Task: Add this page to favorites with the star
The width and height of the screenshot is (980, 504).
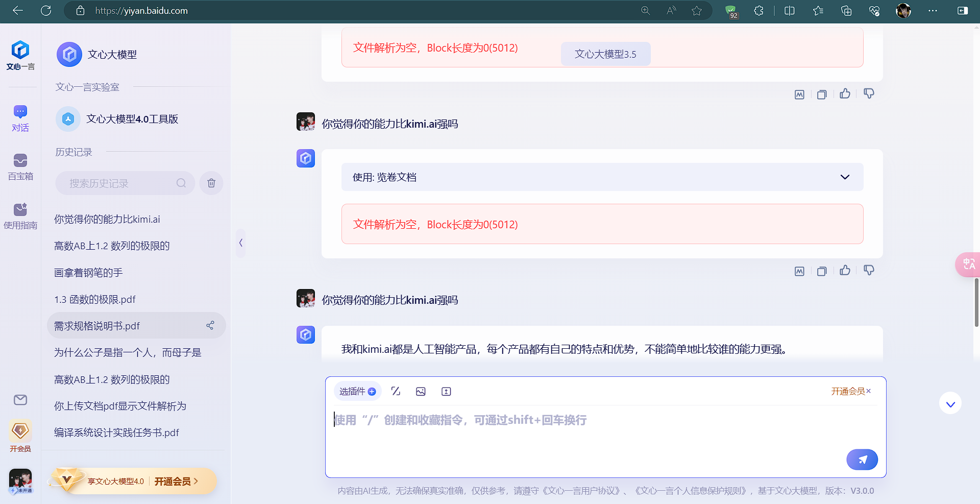Action: pos(697,11)
